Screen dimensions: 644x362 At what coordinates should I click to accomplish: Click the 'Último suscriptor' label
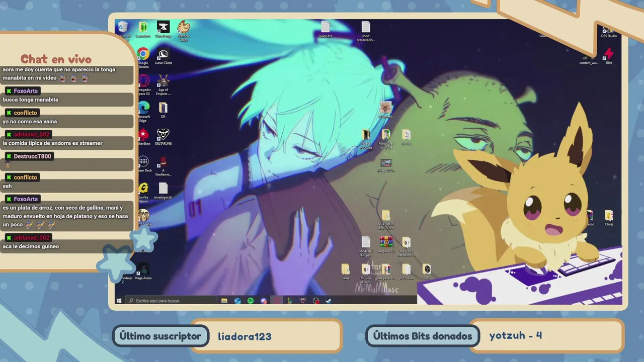point(160,336)
